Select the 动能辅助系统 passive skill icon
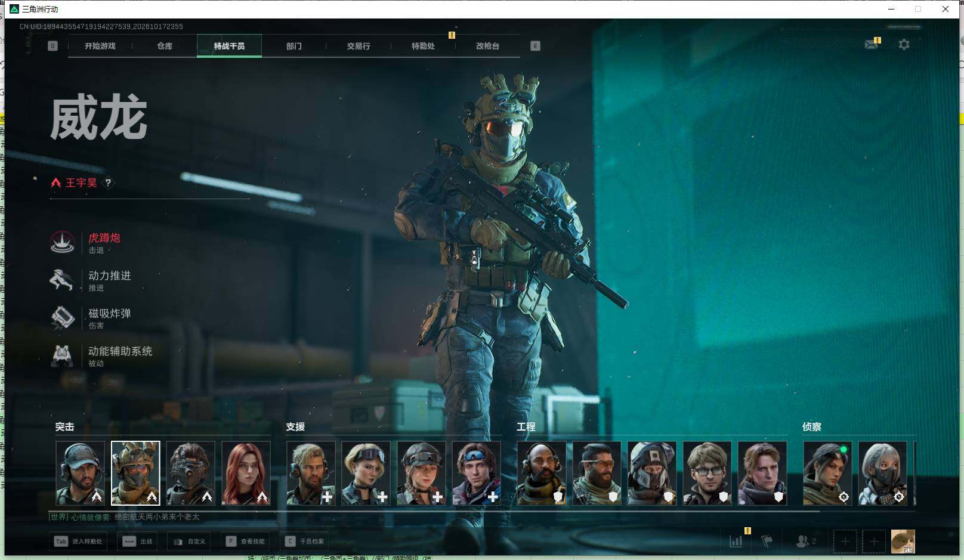 (62, 355)
